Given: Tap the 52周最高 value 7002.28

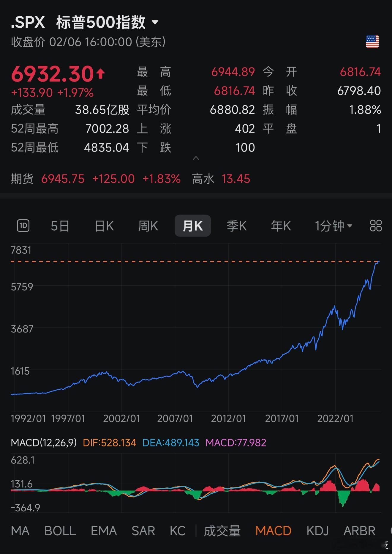Looking at the screenshot, I should (x=107, y=129).
